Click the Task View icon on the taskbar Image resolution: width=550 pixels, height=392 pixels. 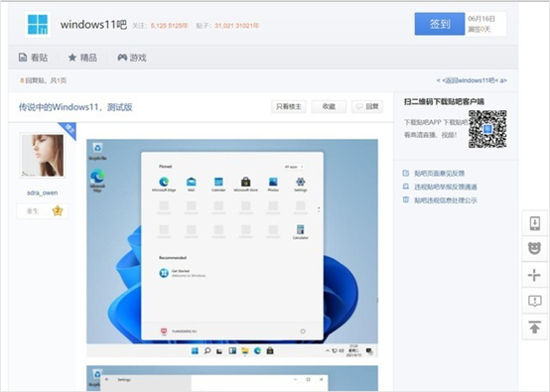(219, 351)
